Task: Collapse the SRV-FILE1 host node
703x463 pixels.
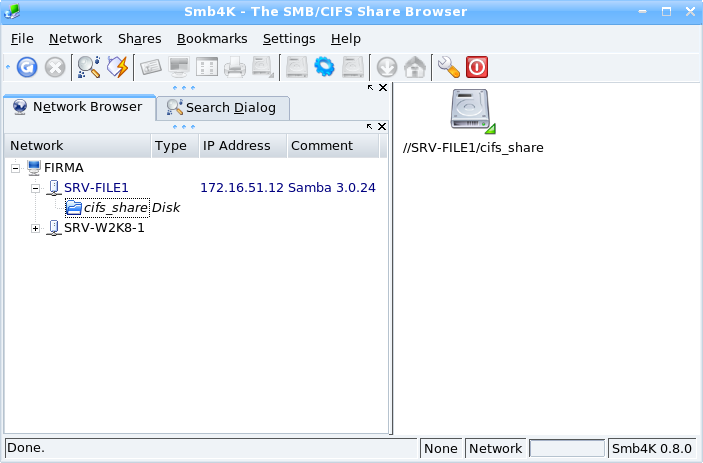Action: coord(35,188)
